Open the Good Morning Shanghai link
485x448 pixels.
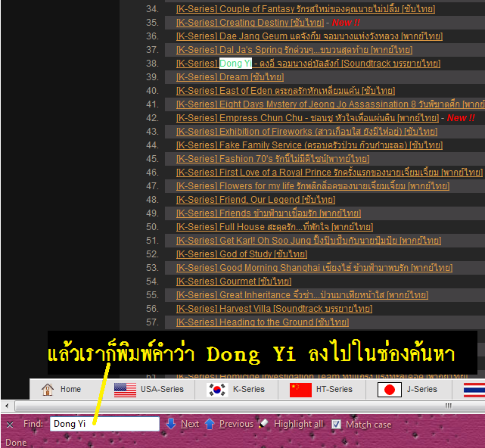(314, 268)
